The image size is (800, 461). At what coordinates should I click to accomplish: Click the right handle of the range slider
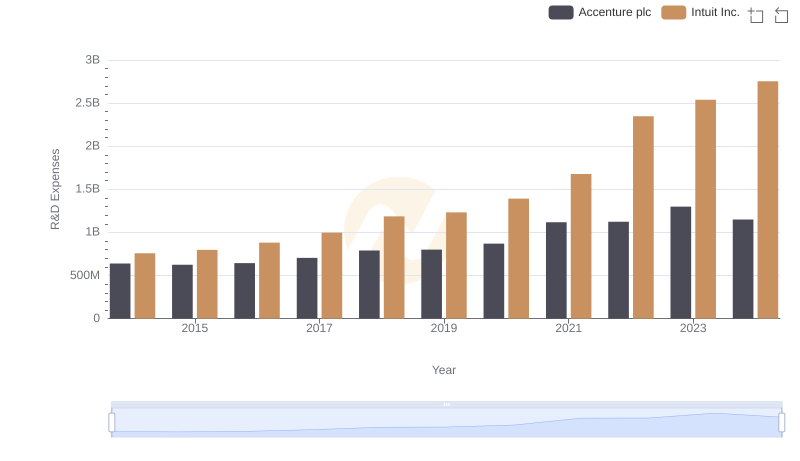[781, 423]
